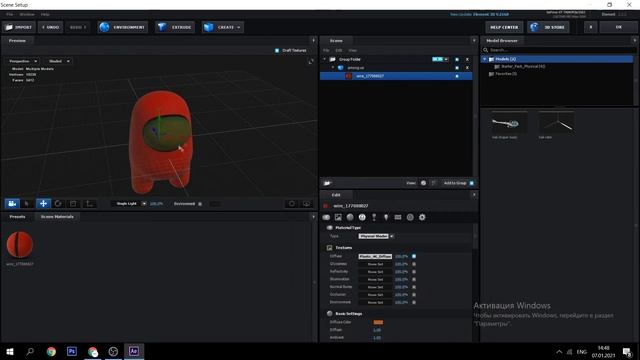Open the gear advanced settings icon in Edit
The height and width of the screenshot is (360, 640).
point(422,217)
